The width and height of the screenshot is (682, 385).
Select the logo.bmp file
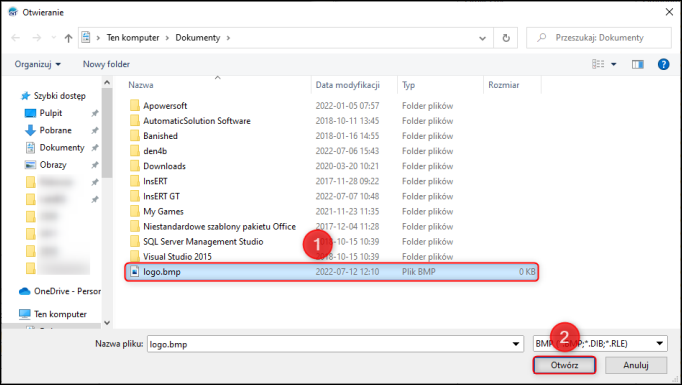(331, 272)
